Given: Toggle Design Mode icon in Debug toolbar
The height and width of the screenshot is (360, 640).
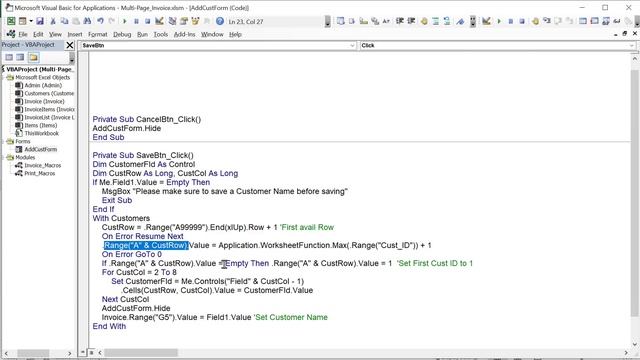Looking at the screenshot, I should coord(486,21).
